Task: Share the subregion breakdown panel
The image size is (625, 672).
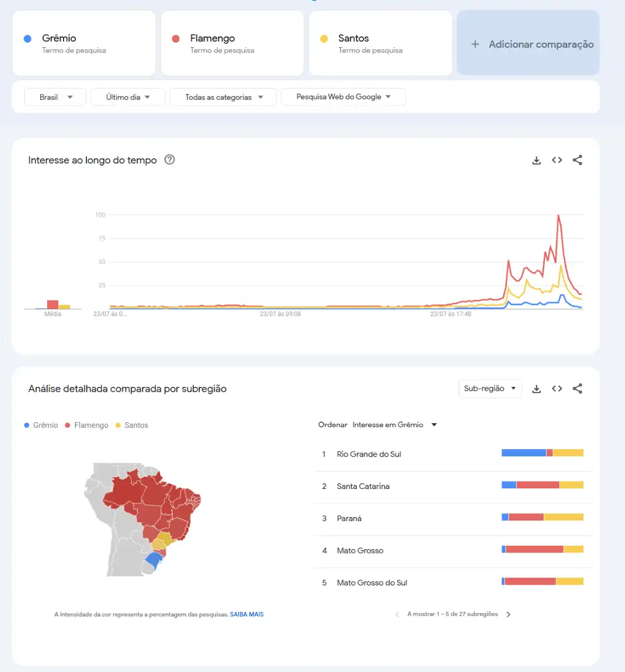Action: pyautogui.click(x=577, y=388)
